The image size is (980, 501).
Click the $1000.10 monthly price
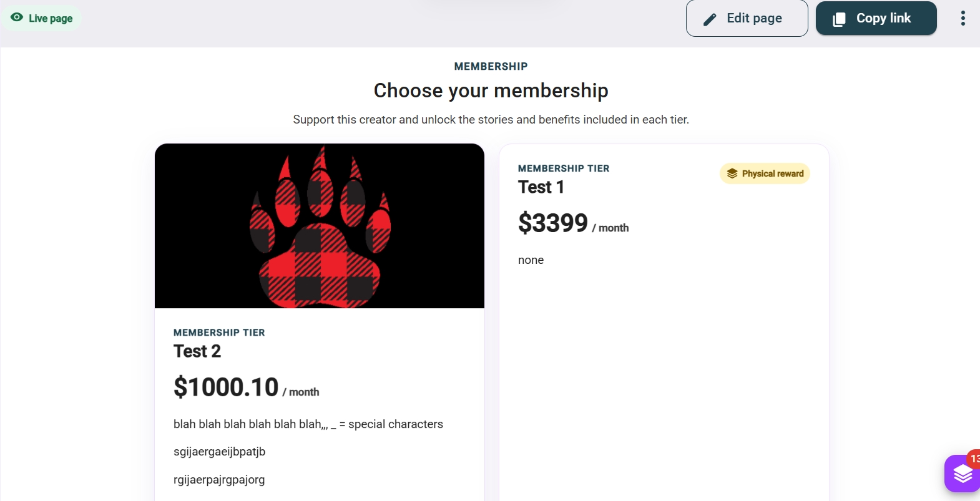(226, 387)
